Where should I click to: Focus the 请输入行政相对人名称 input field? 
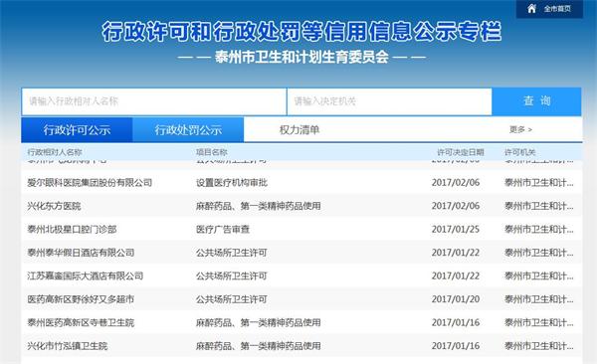(x=154, y=101)
